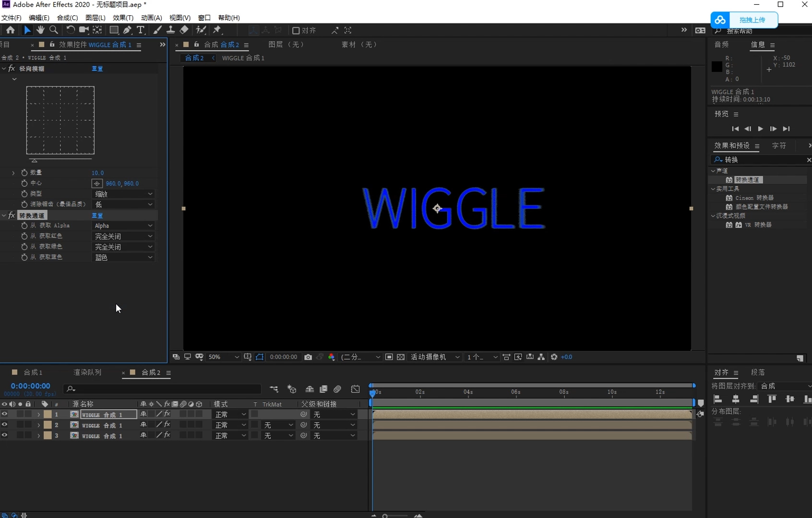Click the 数量 value 10.0

click(97, 173)
